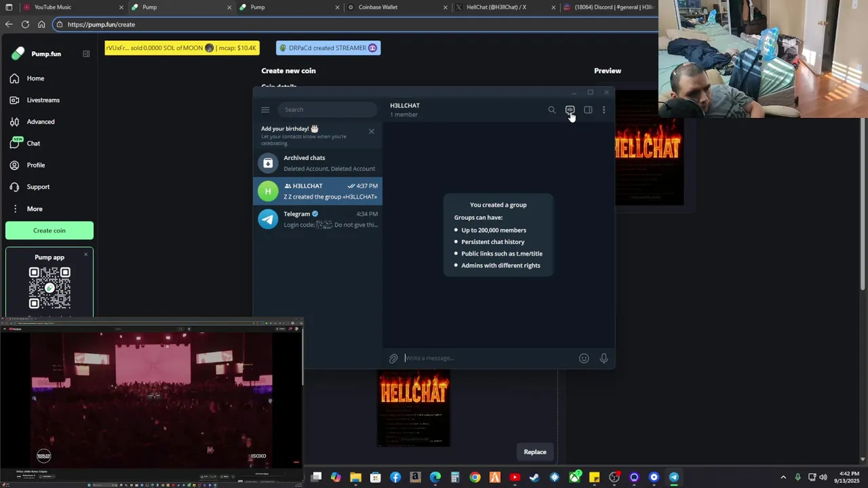Show hidden system tray icons
This screenshot has height=488, width=868.
(x=783, y=477)
